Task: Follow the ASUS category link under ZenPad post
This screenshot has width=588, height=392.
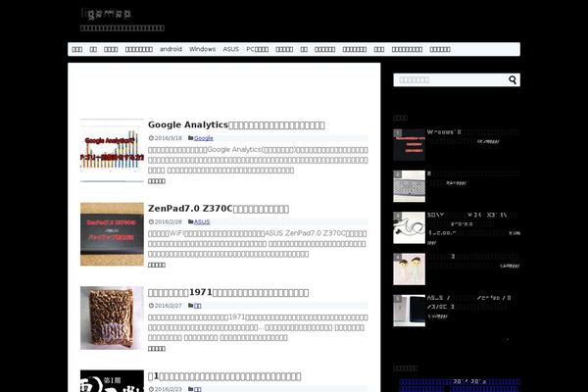Action: click(202, 221)
